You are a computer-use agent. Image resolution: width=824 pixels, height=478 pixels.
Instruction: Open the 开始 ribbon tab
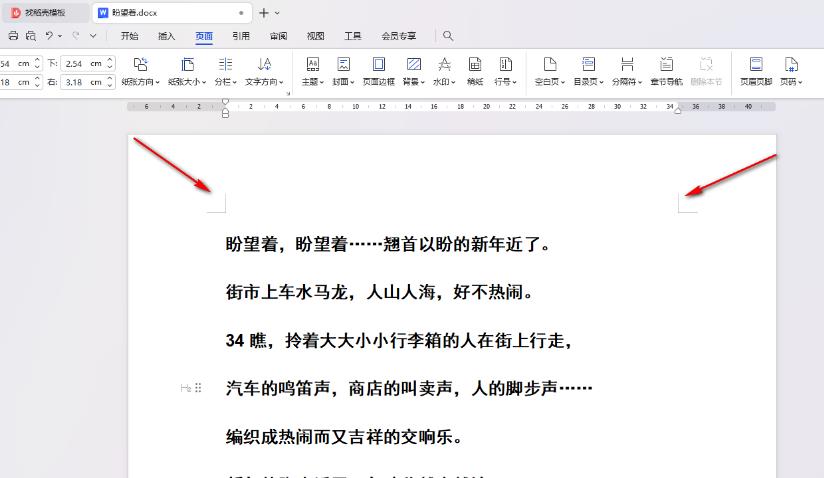click(129, 36)
